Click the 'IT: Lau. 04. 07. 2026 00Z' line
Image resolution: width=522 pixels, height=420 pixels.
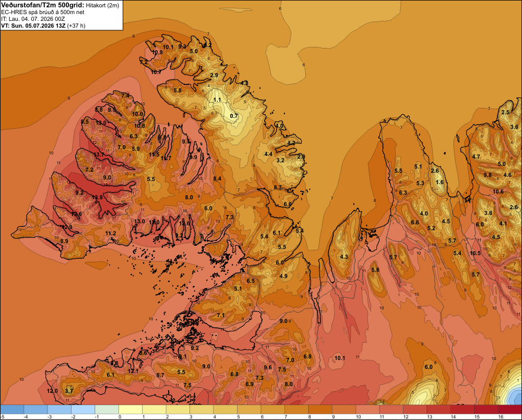click(x=33, y=19)
